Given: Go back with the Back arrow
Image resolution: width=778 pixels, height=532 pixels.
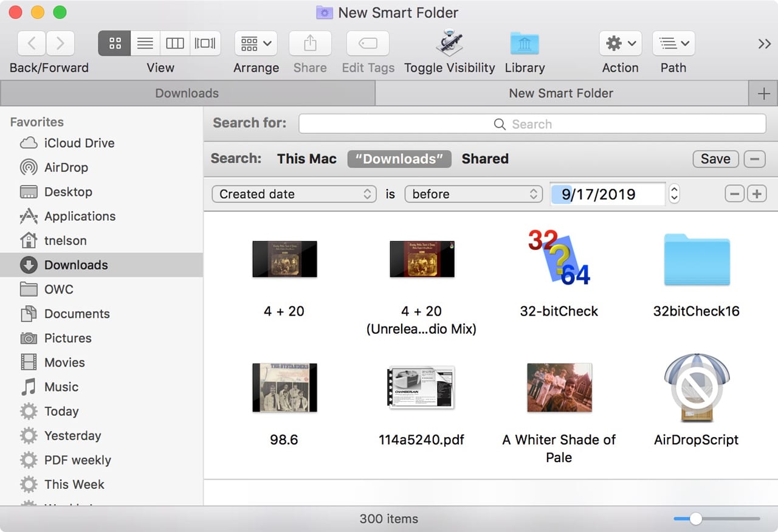Looking at the screenshot, I should [32, 43].
